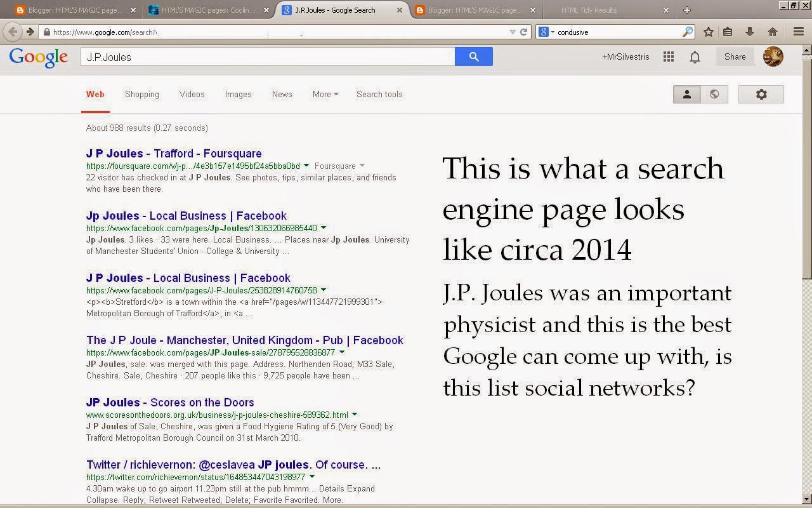Open the J P Joules - Local Business result above URL 253828914760758
The image size is (812, 508).
188,278
